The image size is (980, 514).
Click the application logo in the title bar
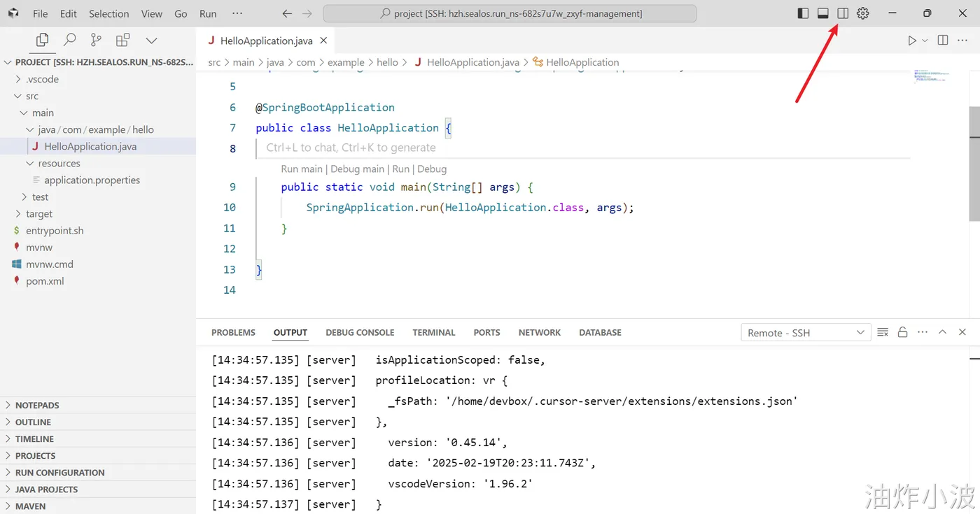(x=13, y=13)
